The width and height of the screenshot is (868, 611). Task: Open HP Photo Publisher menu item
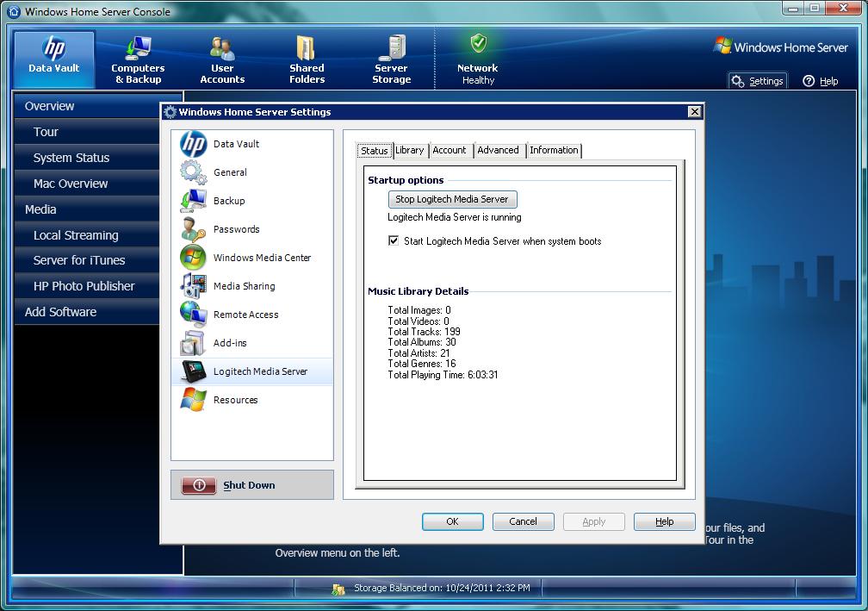click(84, 286)
